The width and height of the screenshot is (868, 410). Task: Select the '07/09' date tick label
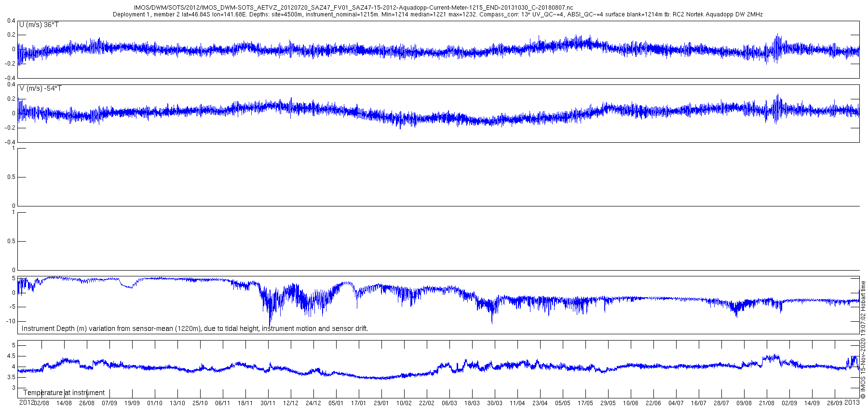[x=109, y=403]
